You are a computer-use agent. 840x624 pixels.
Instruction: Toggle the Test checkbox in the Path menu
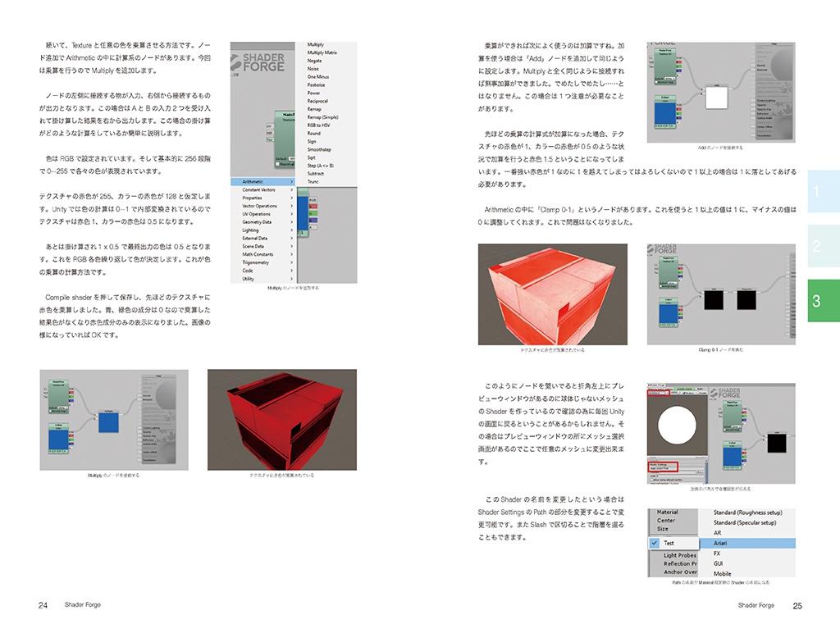pyautogui.click(x=654, y=543)
